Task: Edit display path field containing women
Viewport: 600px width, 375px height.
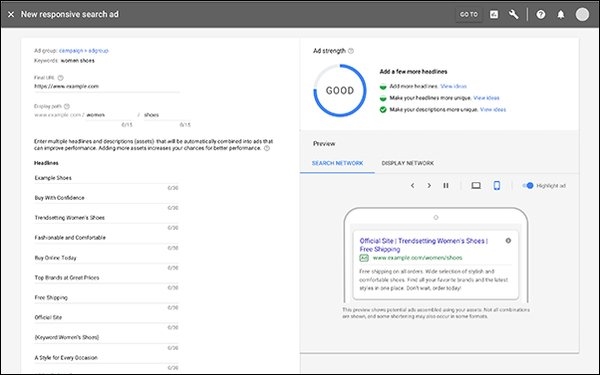Action: [x=109, y=115]
